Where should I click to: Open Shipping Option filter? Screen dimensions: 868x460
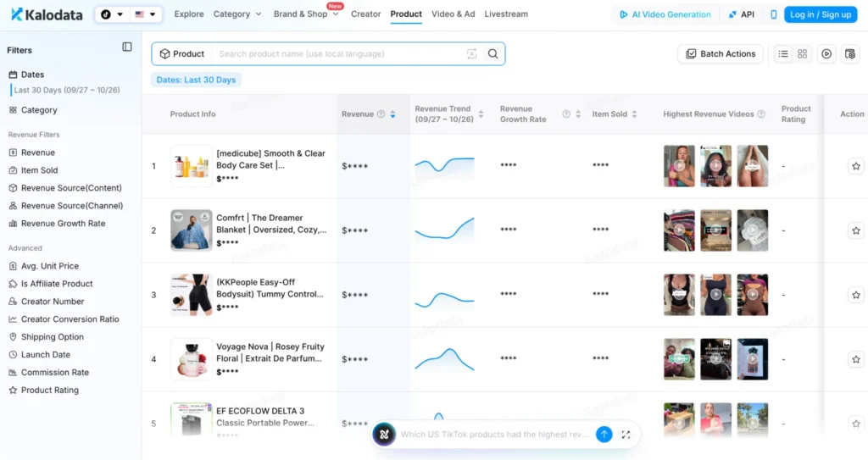pos(46,336)
